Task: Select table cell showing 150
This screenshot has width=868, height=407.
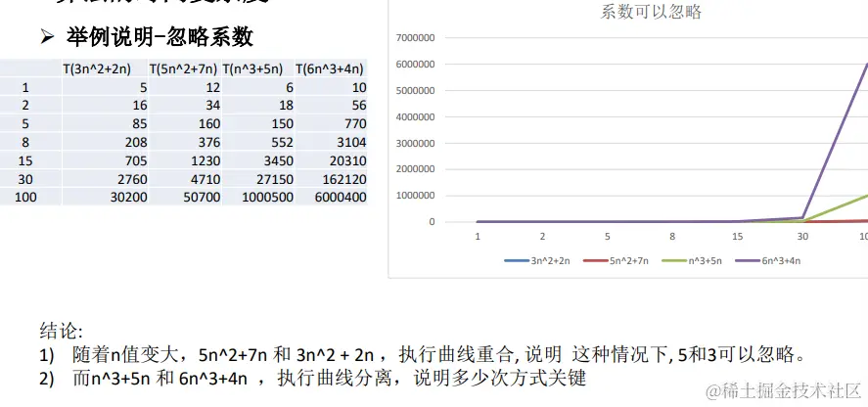Action: pyautogui.click(x=283, y=124)
